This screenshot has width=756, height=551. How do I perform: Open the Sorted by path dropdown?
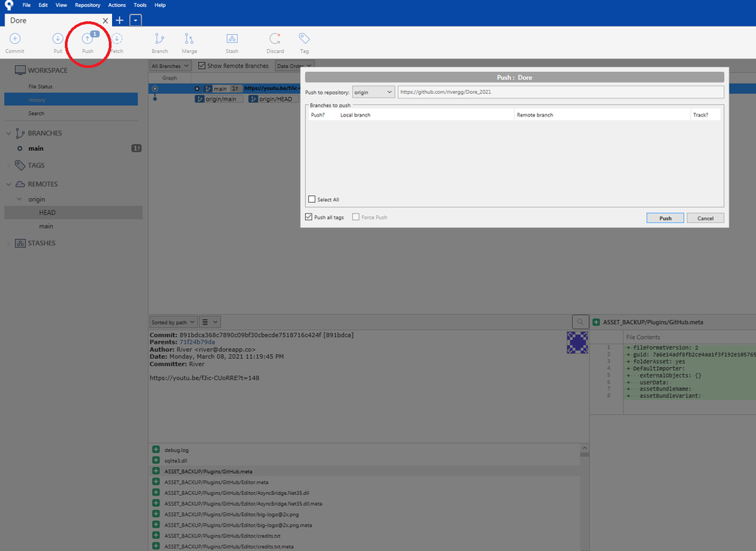click(x=173, y=322)
